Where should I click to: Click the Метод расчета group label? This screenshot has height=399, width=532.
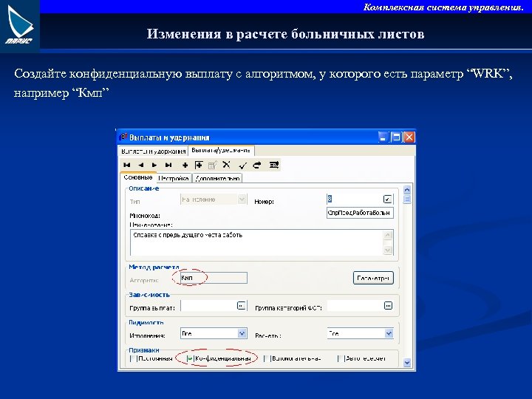coord(154,267)
